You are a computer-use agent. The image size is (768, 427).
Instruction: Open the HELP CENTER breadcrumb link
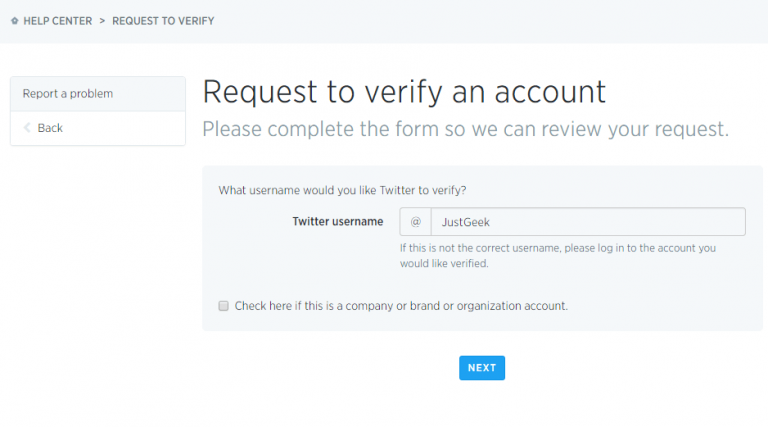[58, 21]
